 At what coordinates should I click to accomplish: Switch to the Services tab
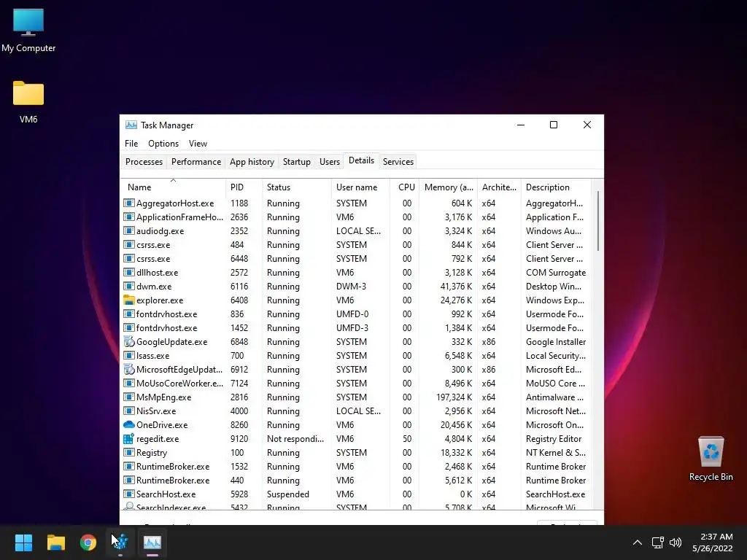coord(398,161)
